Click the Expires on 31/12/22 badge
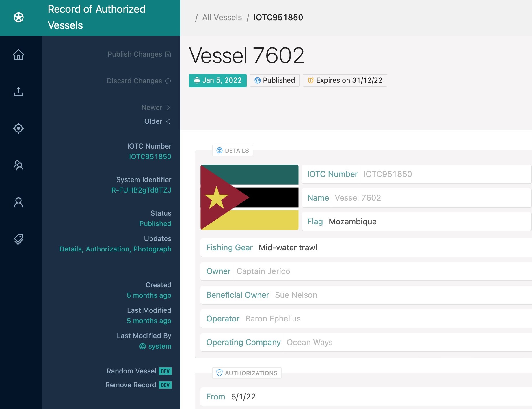 (x=345, y=80)
